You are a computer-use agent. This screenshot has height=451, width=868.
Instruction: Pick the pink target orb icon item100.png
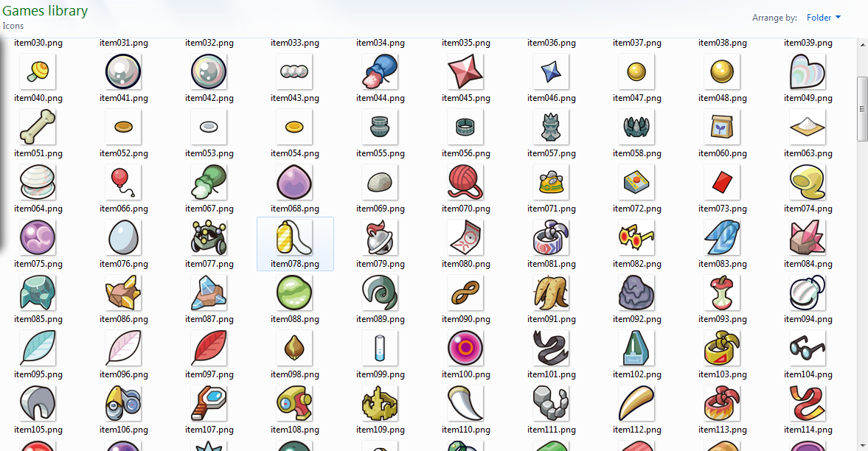coord(465,348)
